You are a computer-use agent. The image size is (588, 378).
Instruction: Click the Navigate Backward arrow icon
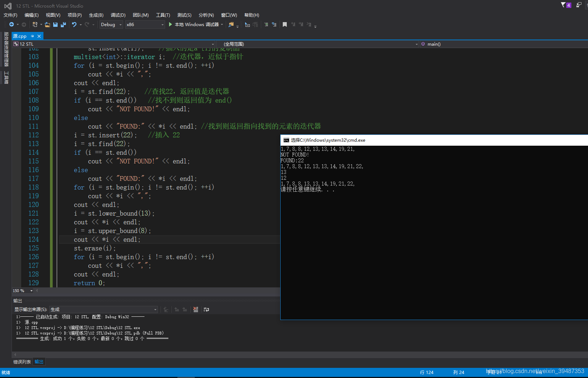12,24
